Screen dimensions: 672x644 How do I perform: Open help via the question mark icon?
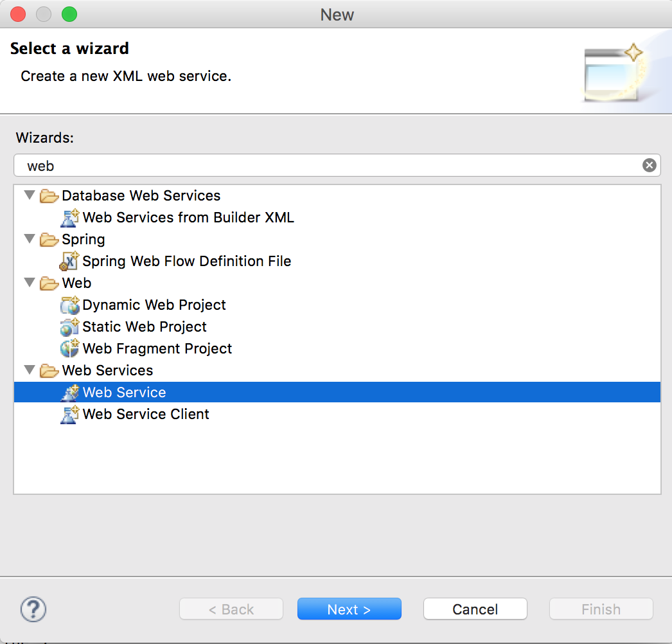(x=33, y=609)
